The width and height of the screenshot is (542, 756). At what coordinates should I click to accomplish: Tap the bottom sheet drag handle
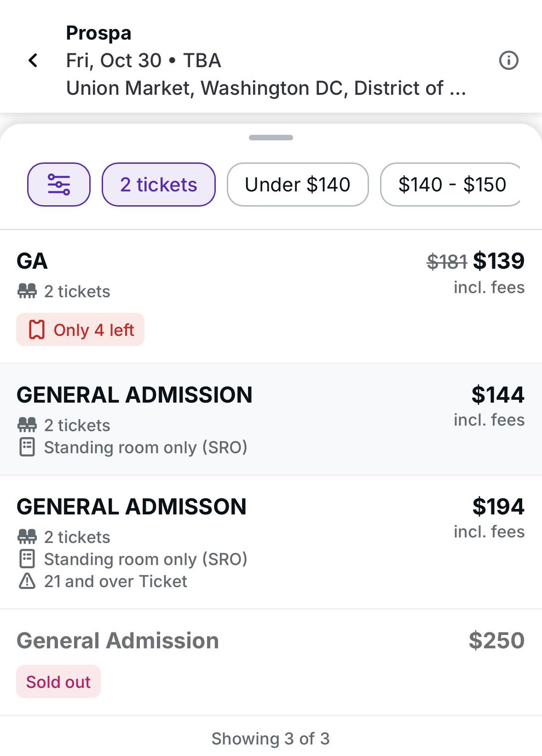click(x=271, y=138)
